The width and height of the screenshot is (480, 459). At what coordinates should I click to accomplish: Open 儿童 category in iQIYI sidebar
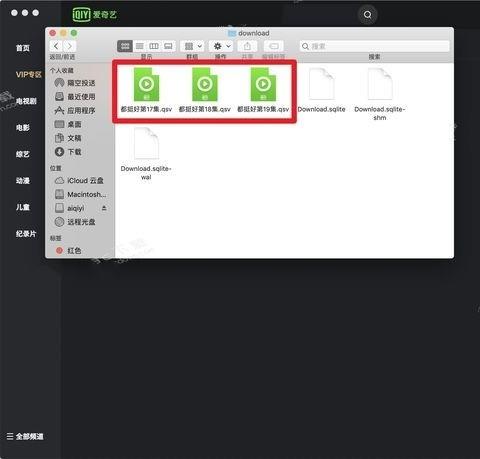(23, 207)
